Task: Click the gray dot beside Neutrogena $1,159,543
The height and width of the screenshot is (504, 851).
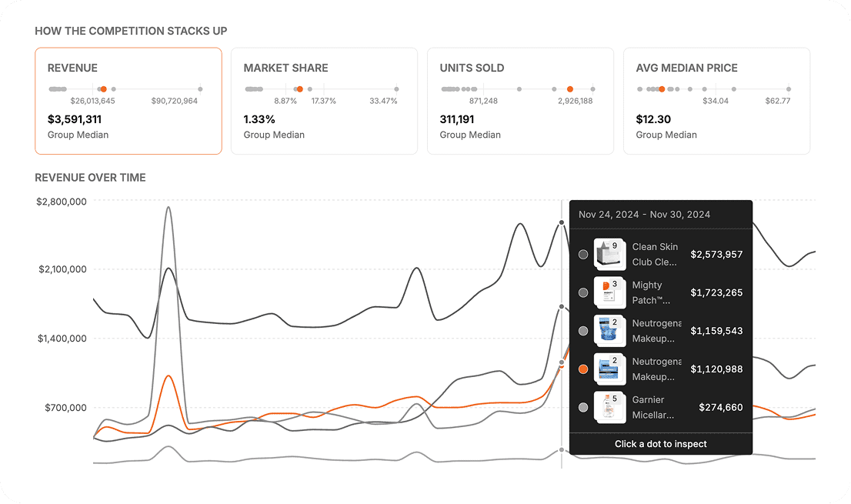Action: (583, 331)
